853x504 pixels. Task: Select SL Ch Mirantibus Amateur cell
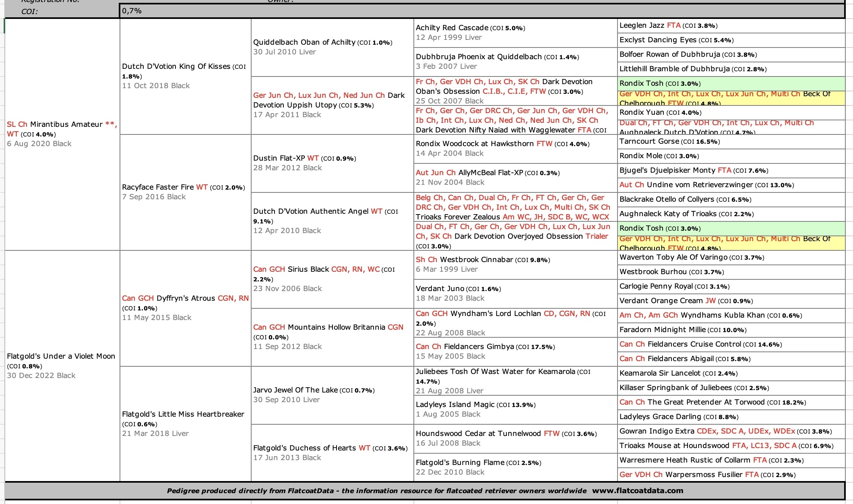[62, 134]
